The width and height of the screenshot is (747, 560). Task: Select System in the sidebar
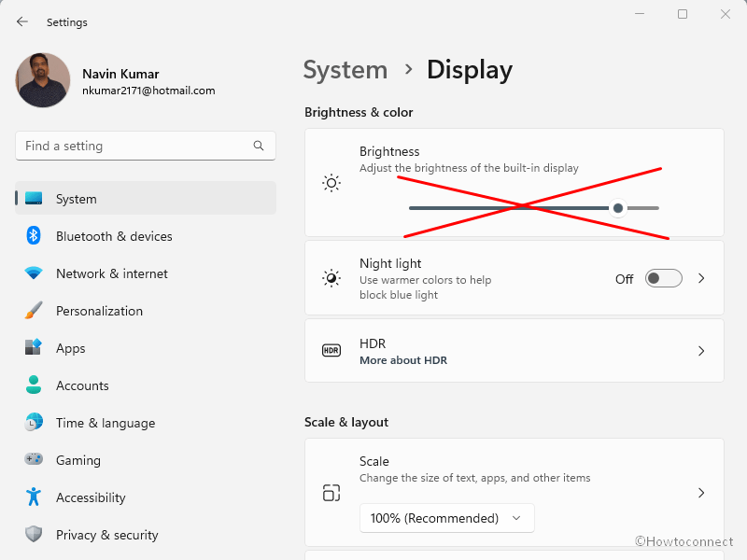tap(77, 199)
